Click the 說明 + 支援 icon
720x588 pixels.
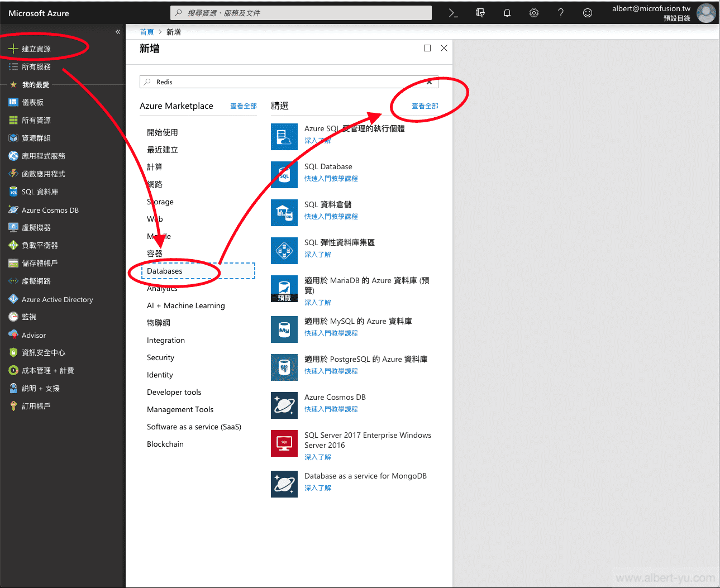13,388
